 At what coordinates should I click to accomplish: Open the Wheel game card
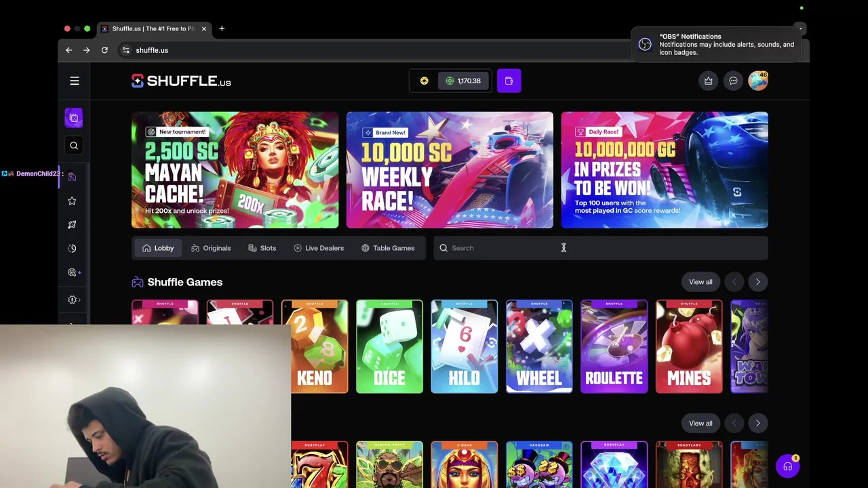pos(539,346)
